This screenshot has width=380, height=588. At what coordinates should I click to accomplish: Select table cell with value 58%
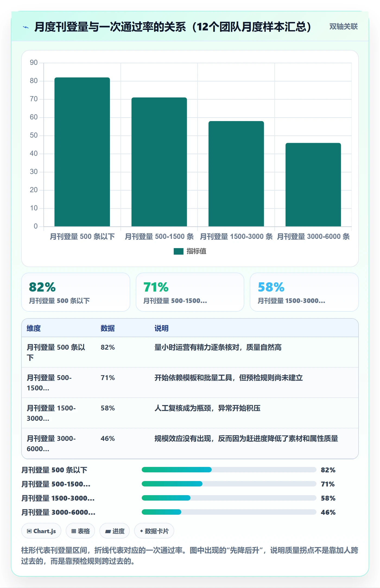[108, 408]
